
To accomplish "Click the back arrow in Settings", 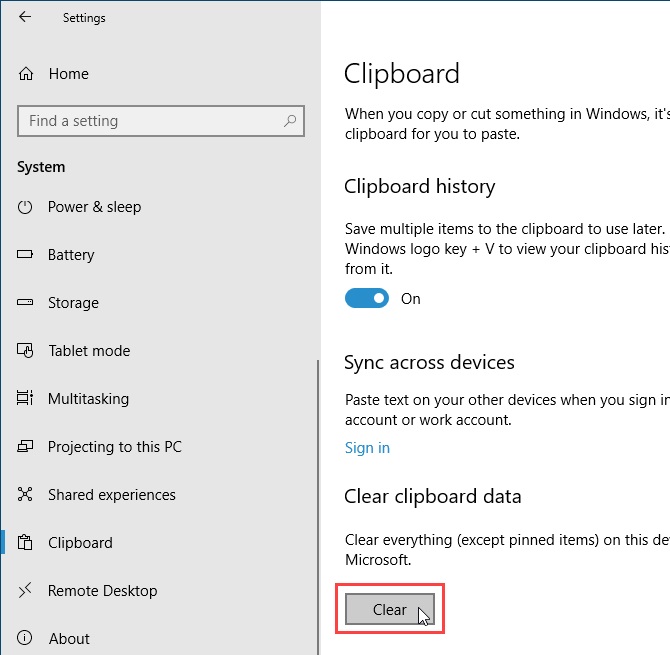I will tap(25, 17).
